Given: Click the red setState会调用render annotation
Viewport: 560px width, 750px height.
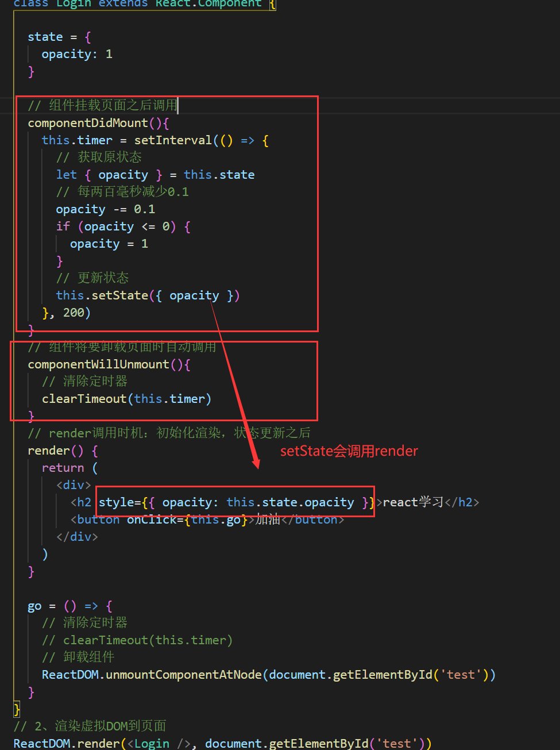Looking at the screenshot, I should click(x=349, y=451).
